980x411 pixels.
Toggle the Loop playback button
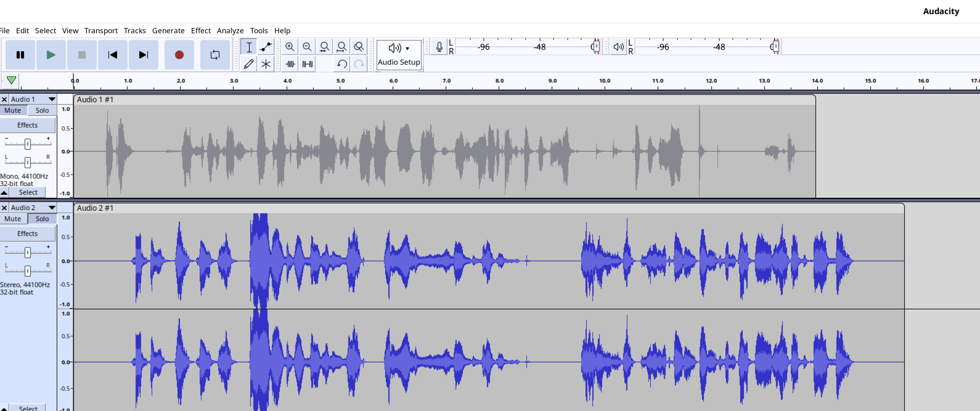pos(215,55)
